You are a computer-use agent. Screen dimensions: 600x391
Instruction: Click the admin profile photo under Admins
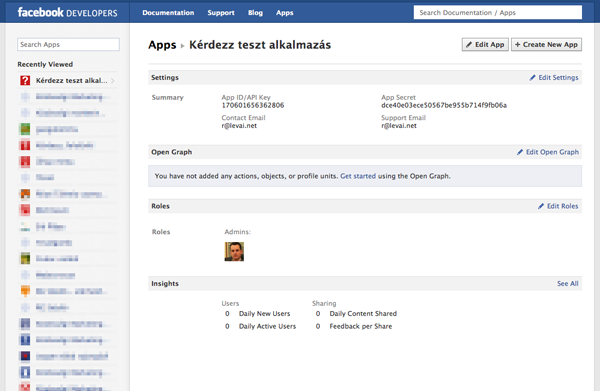234,251
